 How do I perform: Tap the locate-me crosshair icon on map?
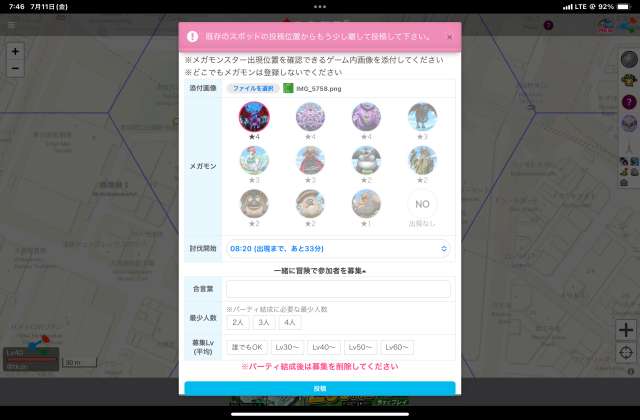point(626,352)
